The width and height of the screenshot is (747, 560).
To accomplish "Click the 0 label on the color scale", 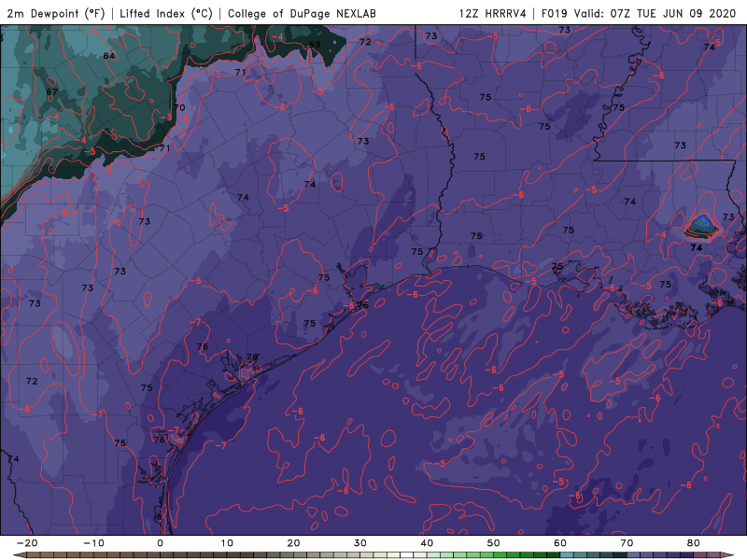I will coord(160,543).
